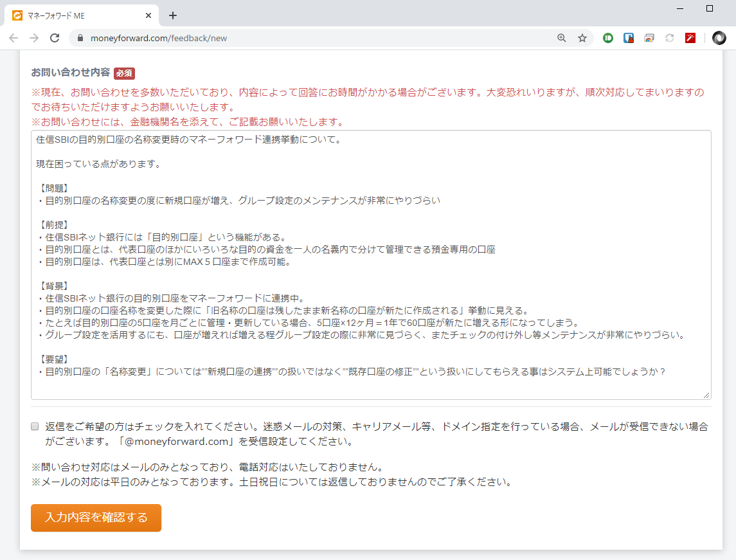
Task: Reload the feedback page
Action: tap(54, 38)
